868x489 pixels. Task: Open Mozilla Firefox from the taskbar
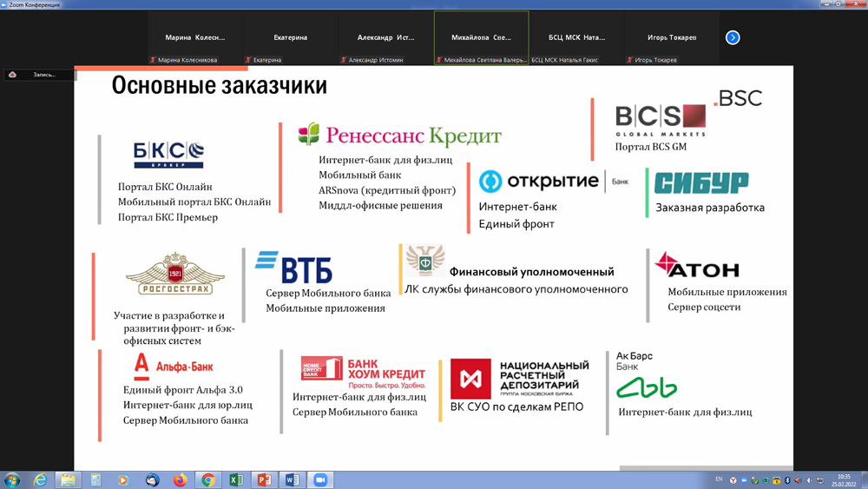[181, 480]
